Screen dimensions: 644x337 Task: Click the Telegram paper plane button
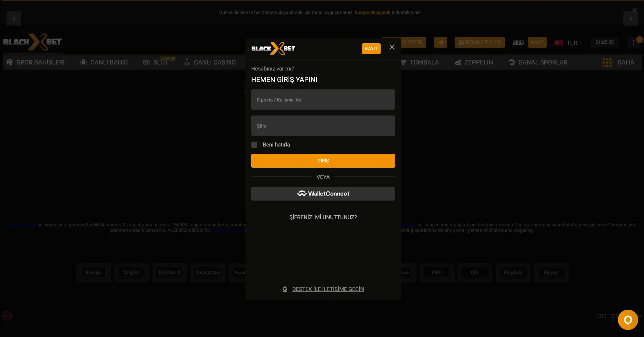(440, 42)
